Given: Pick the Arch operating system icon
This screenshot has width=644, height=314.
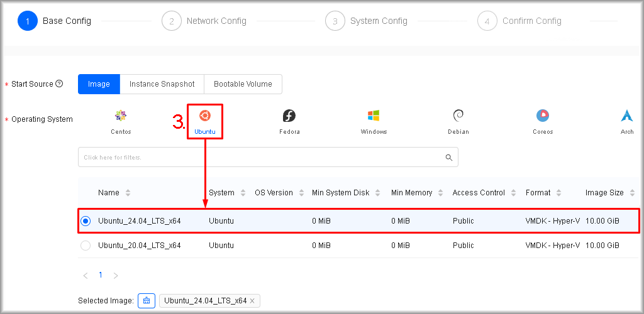Looking at the screenshot, I should (626, 116).
